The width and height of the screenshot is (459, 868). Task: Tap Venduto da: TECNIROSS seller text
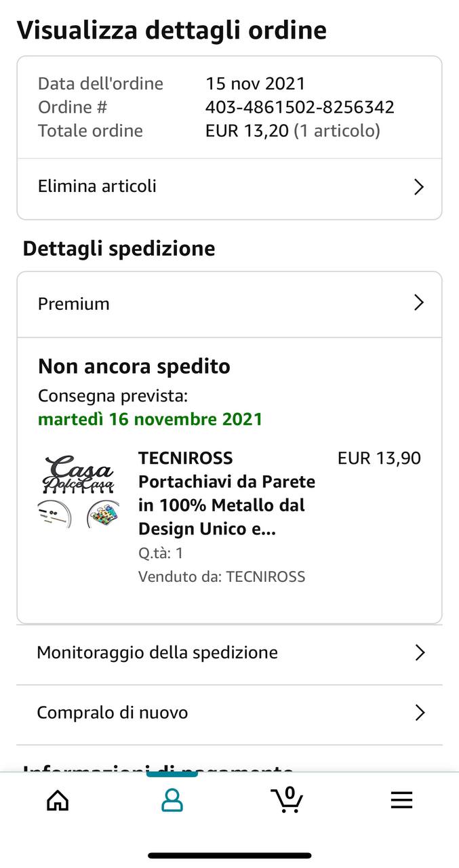pos(222,577)
